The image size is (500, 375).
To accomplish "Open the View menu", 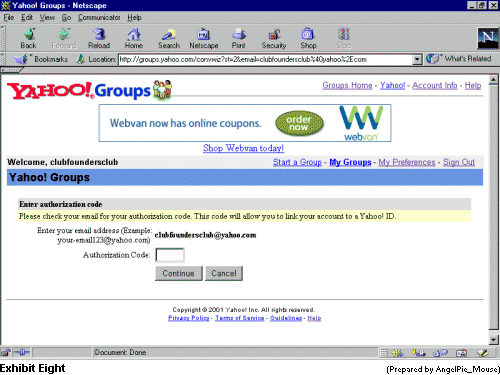I will click(x=47, y=17).
